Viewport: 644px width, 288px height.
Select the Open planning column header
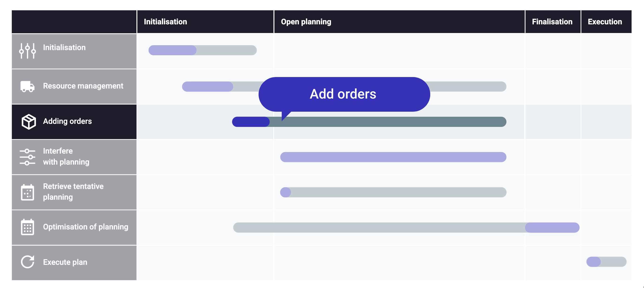pyautogui.click(x=399, y=22)
